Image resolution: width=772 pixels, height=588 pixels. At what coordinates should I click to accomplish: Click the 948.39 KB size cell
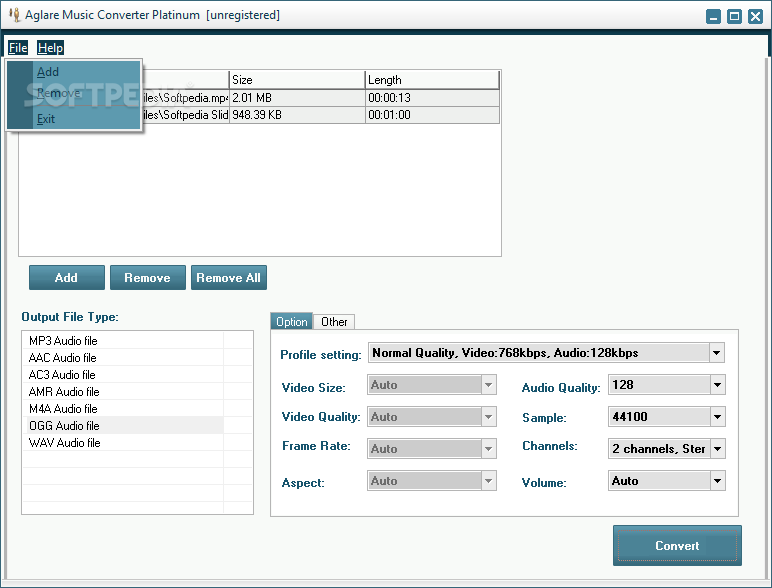point(297,115)
